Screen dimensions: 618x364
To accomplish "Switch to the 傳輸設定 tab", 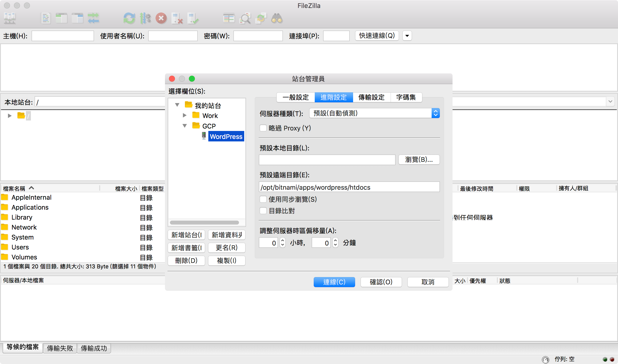I will click(371, 97).
